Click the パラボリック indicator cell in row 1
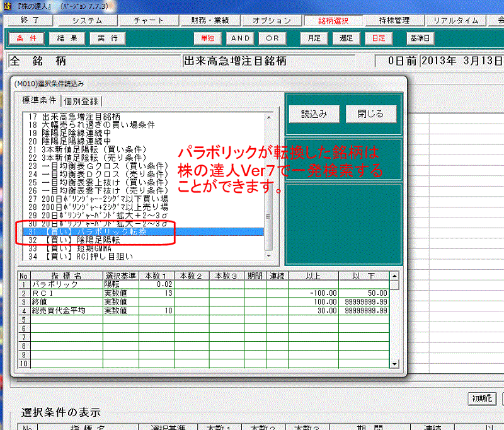 point(67,284)
